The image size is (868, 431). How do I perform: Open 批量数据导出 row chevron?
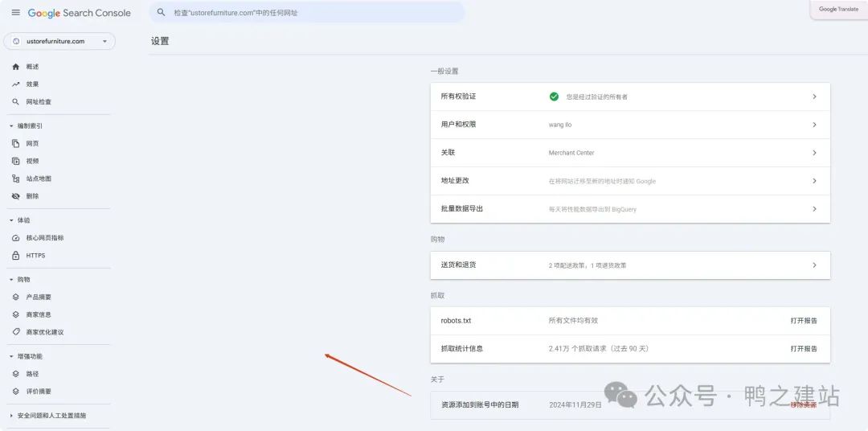(814, 209)
